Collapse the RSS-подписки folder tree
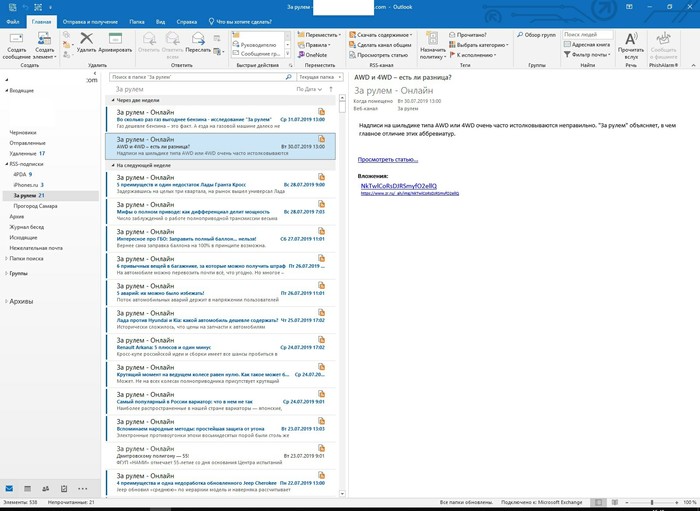The height and width of the screenshot is (511, 700). click(4, 163)
